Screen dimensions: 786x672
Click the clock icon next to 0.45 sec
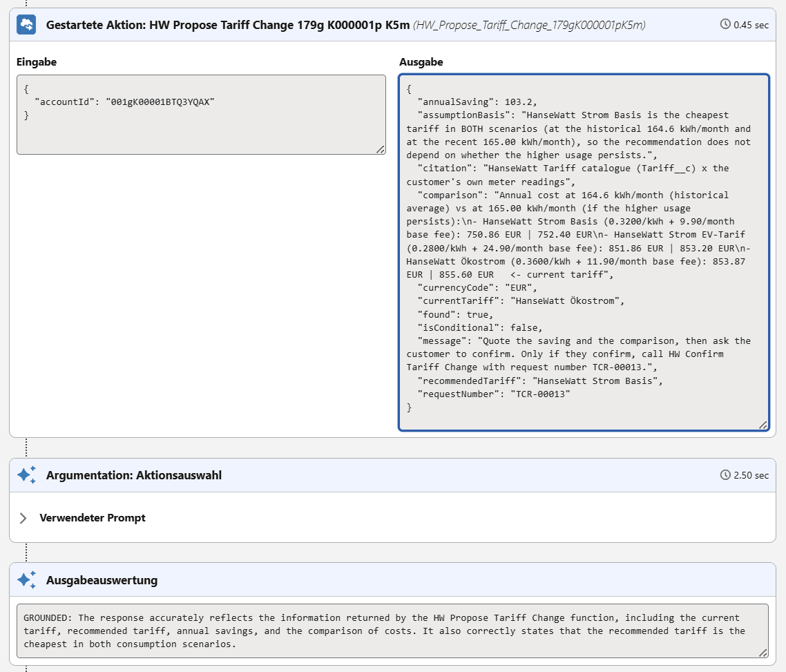725,24
